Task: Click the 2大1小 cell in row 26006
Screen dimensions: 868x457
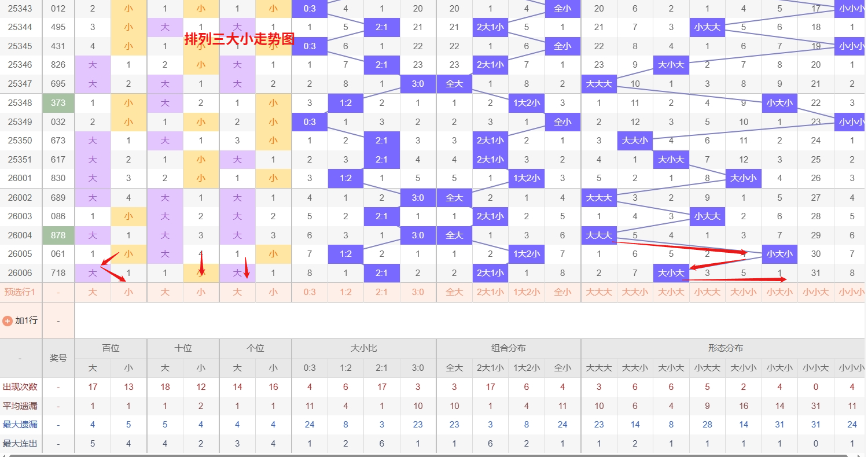Action: tap(490, 273)
